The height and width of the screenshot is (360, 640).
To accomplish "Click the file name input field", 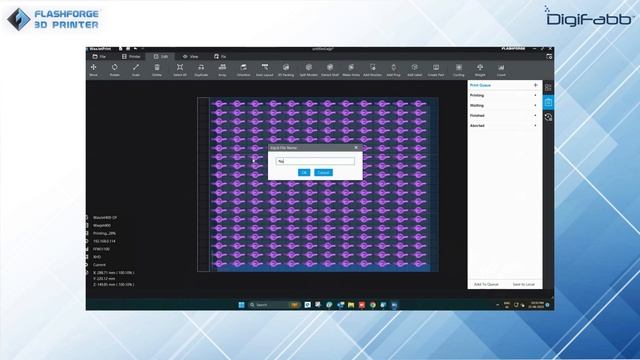I will (x=315, y=161).
